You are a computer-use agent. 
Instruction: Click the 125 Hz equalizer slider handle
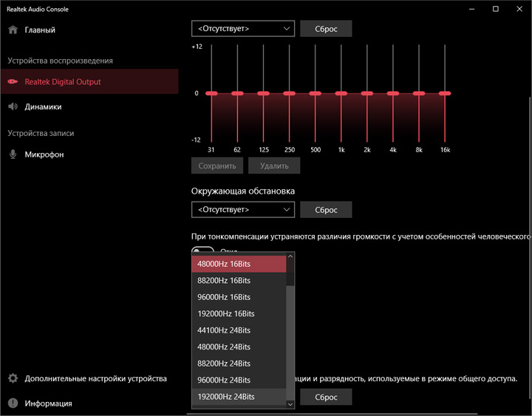pyautogui.click(x=263, y=93)
